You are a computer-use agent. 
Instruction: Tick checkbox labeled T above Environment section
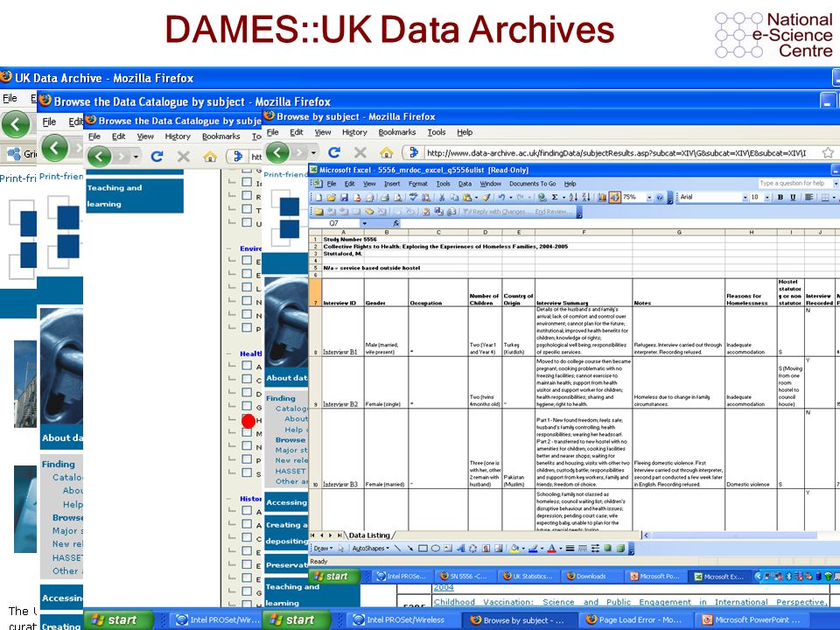(247, 209)
